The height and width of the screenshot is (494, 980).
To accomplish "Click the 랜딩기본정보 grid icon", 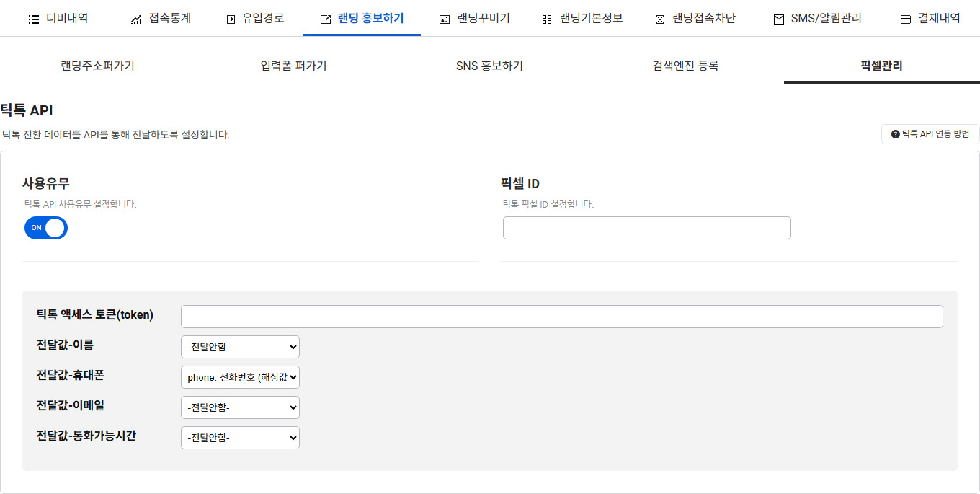I will click(547, 19).
